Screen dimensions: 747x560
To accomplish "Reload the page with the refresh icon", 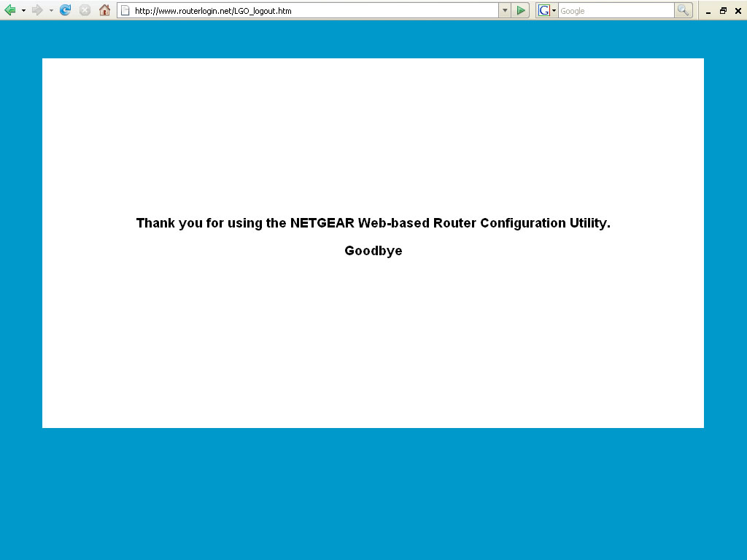I will pyautogui.click(x=65, y=10).
